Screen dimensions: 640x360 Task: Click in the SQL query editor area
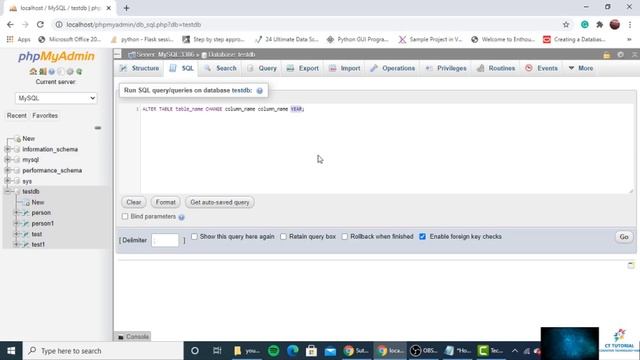pos(387,149)
